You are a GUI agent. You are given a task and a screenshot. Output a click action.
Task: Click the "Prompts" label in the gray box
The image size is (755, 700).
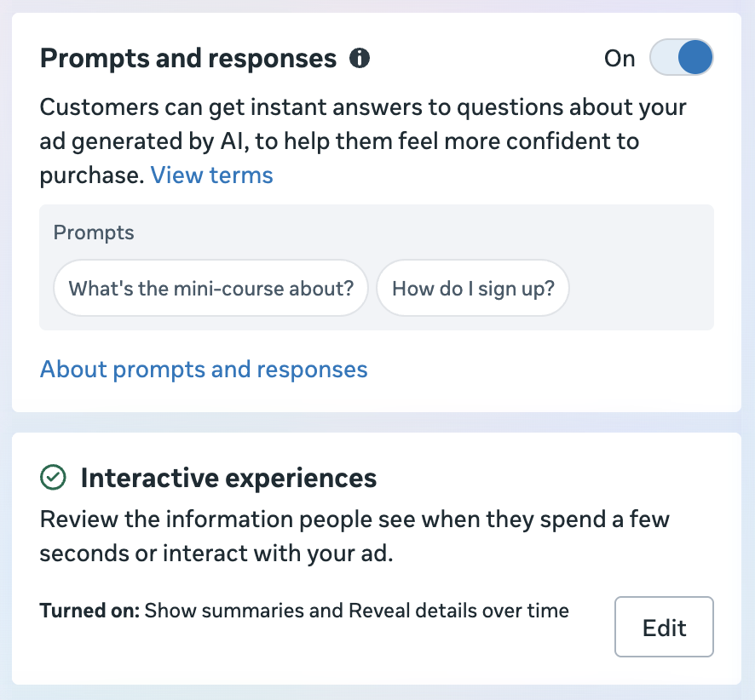[x=94, y=232]
